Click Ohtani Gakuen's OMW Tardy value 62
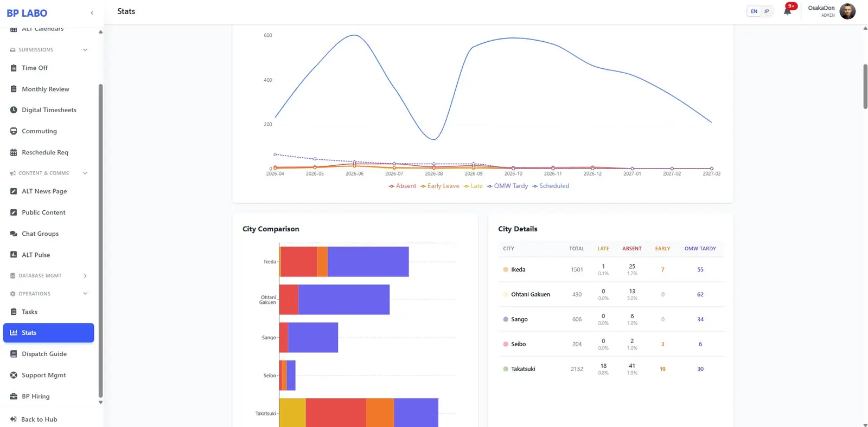This screenshot has height=427, width=868. pos(700,294)
